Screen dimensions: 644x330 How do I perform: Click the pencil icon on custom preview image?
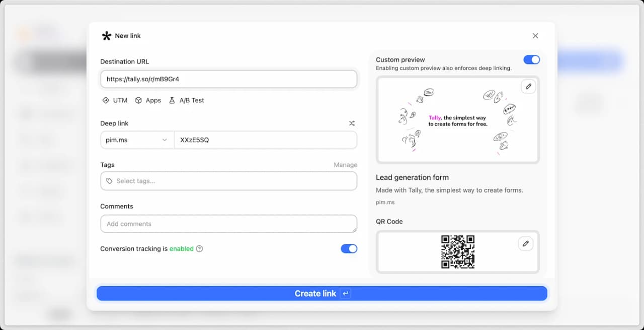528,87
